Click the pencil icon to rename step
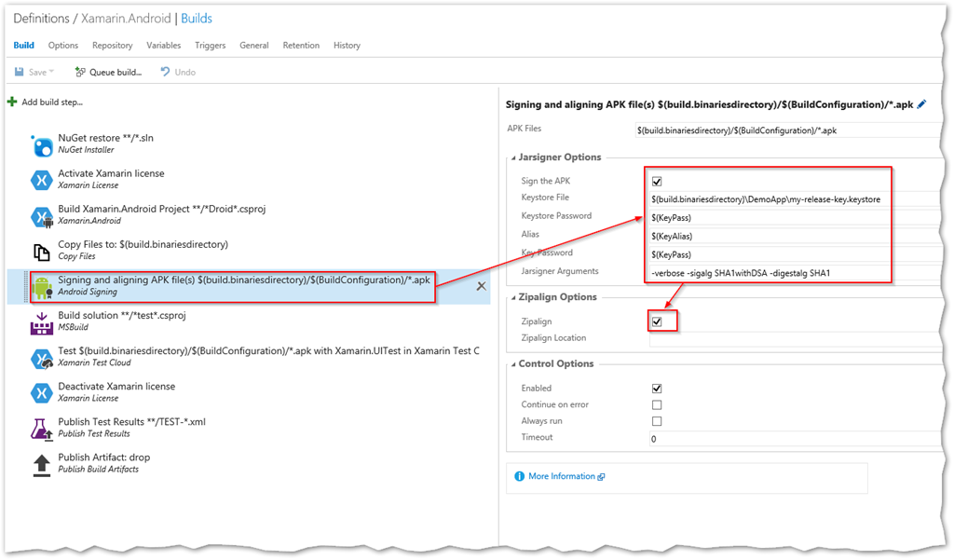The width and height of the screenshot is (954, 560). point(921,105)
